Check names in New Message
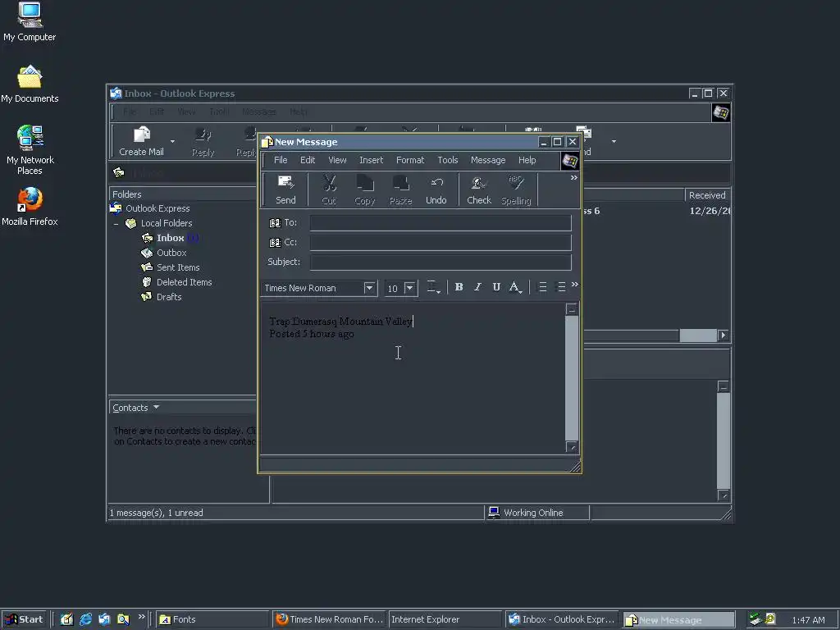840x630 pixels. 479,189
